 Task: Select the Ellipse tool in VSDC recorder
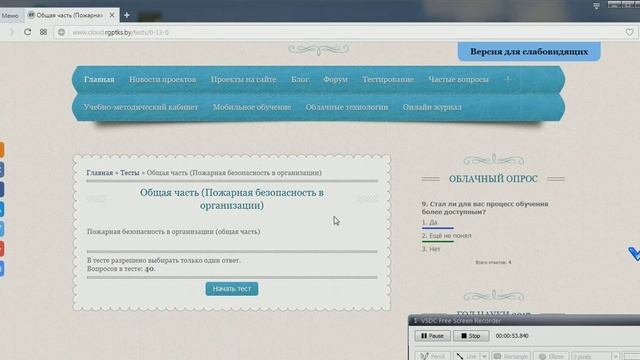point(551,356)
